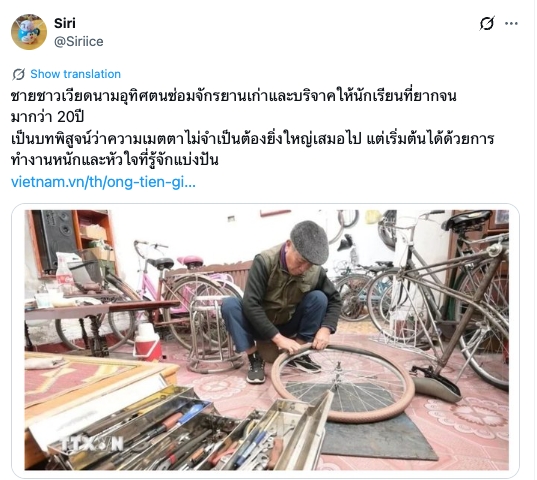Open the vietnam.vn/th/ong-tien-gi... link
Image resolution: width=537 pixels, height=480 pixels.
point(103,182)
